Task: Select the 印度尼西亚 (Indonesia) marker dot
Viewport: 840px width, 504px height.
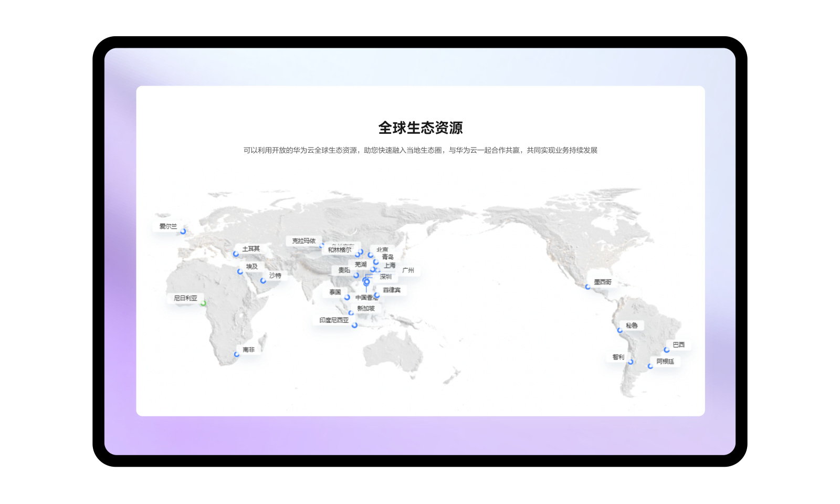Action: coord(355,325)
